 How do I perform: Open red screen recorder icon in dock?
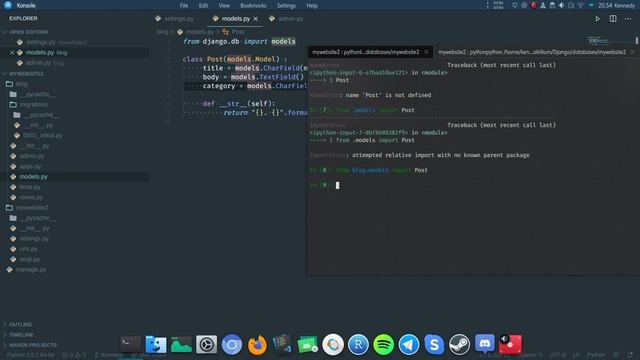510,344
